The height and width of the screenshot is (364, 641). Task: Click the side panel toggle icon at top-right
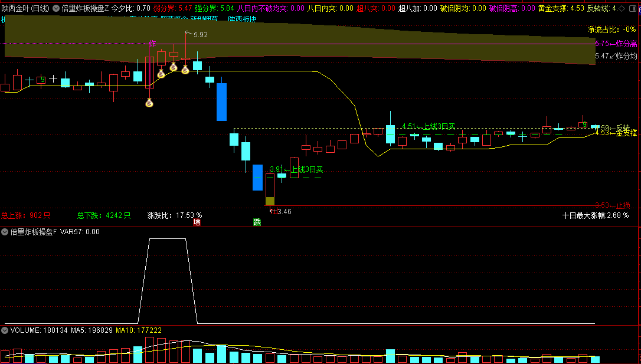tap(632, 8)
